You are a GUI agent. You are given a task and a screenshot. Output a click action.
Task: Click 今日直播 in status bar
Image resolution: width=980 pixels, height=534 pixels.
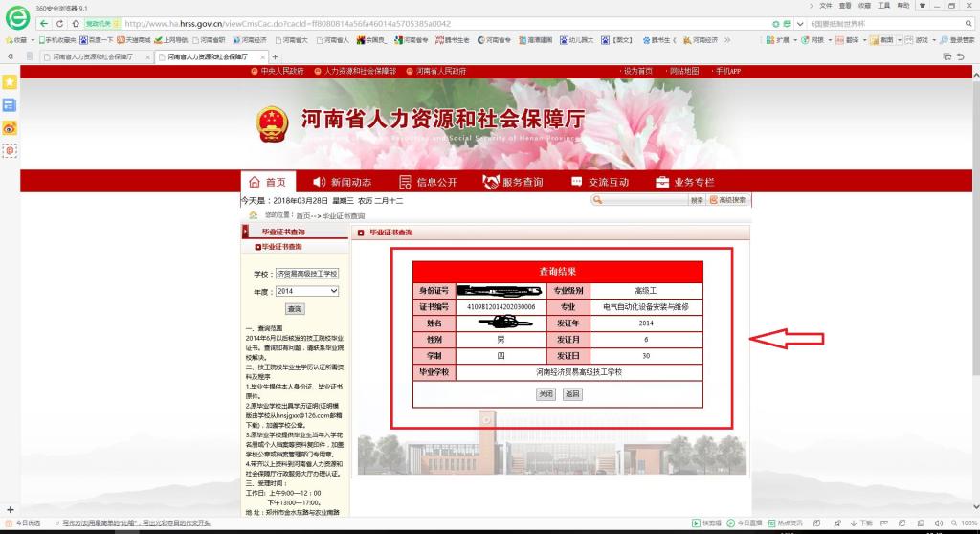(x=745, y=523)
